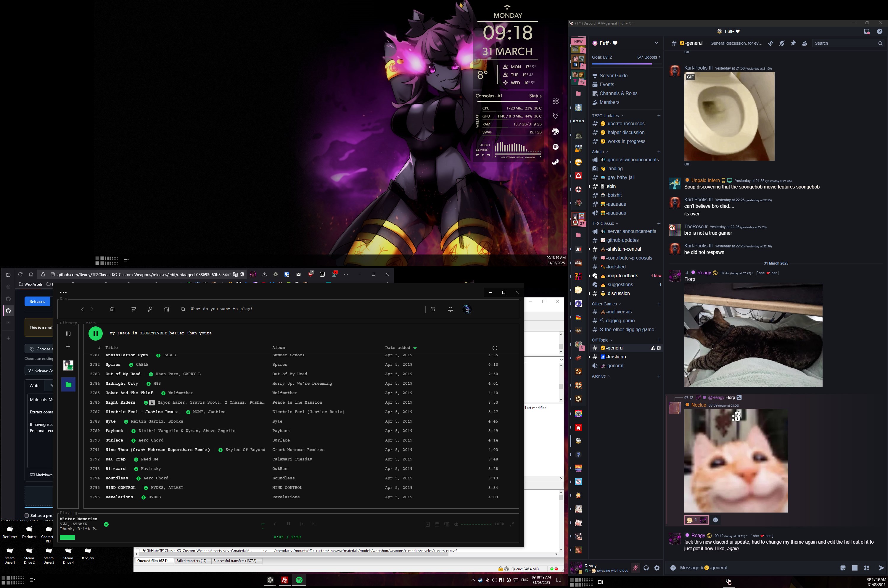Open the queue icon in Spotify player
Viewport: 888px width, 588px height.
[437, 524]
